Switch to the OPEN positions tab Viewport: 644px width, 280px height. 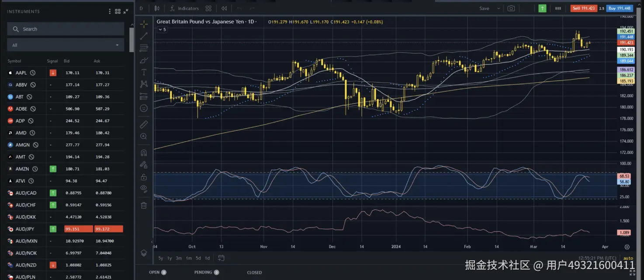[x=158, y=272]
